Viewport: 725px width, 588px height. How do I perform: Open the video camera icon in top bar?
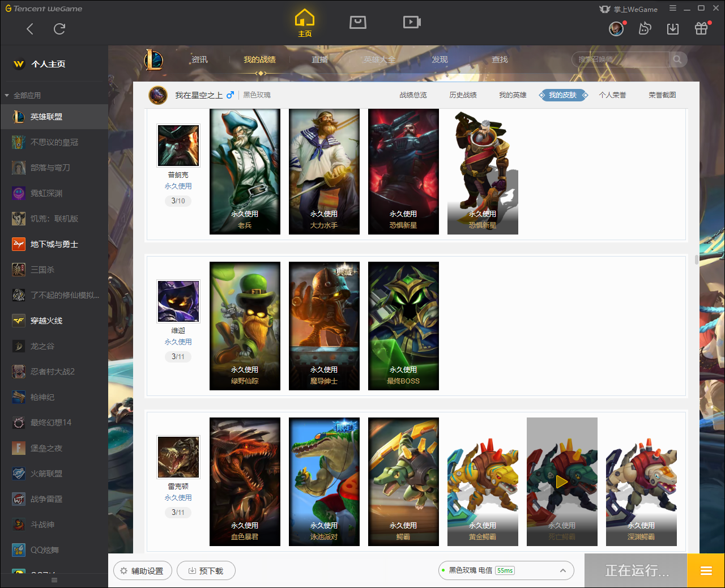(412, 22)
